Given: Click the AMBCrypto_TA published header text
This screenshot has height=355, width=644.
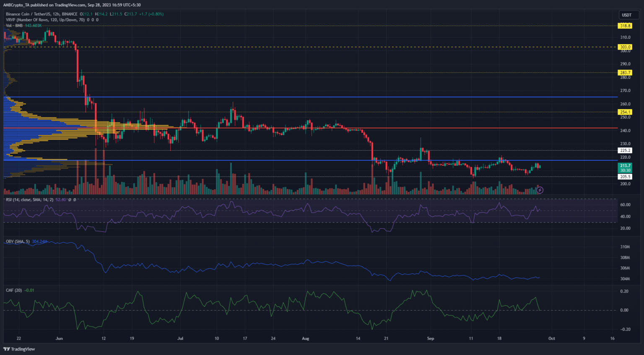Looking at the screenshot, I should pos(72,5).
